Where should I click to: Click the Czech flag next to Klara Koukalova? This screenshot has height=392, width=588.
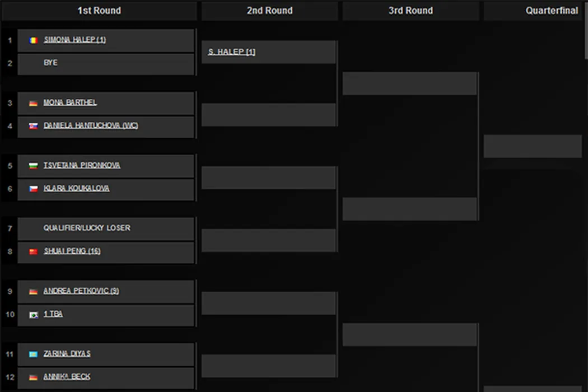(x=33, y=189)
